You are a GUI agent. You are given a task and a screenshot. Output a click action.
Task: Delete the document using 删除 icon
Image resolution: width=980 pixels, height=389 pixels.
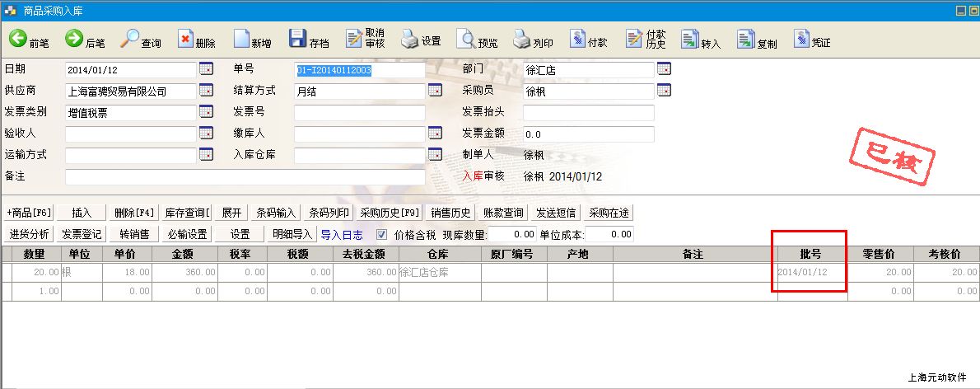pyautogui.click(x=186, y=39)
